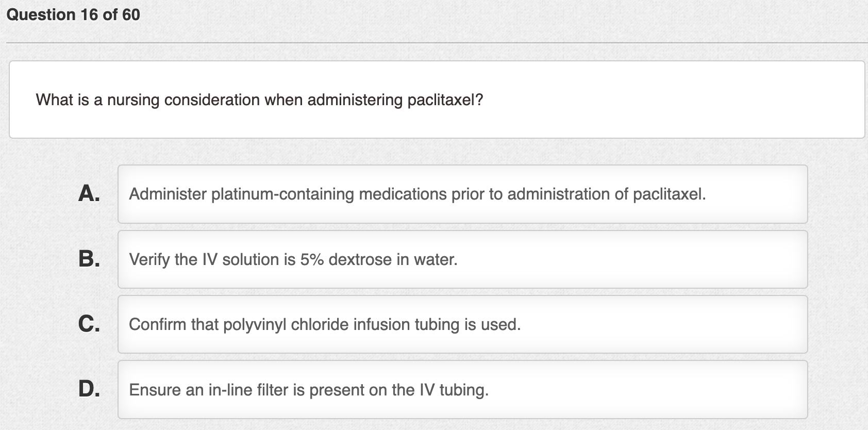Select answer D about in-line filter
Screen dimensions: 868x430
point(462,389)
